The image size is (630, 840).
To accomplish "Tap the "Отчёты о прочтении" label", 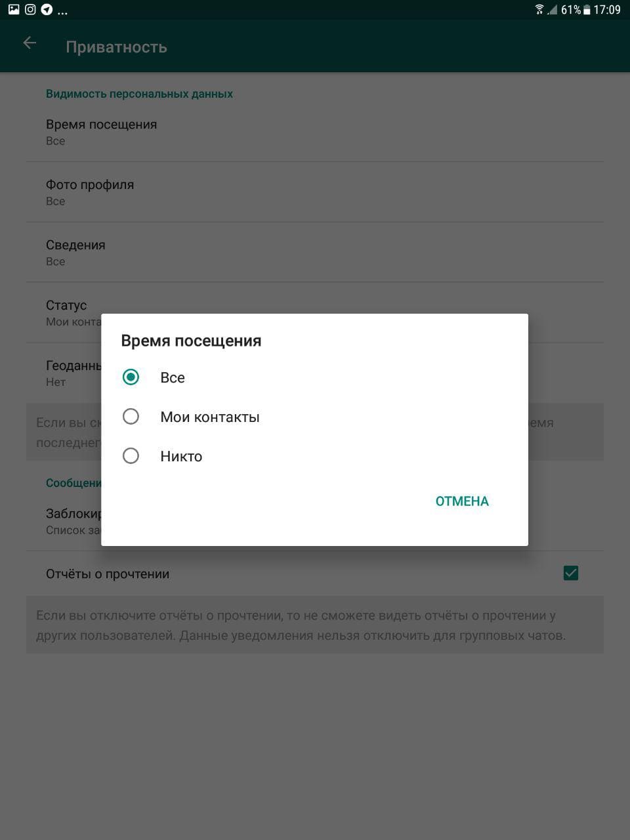I will tap(108, 574).
